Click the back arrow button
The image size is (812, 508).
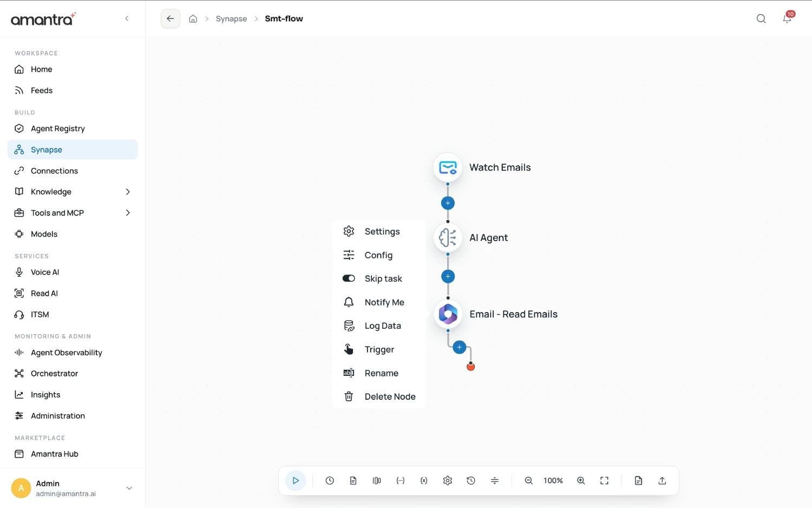pos(171,18)
